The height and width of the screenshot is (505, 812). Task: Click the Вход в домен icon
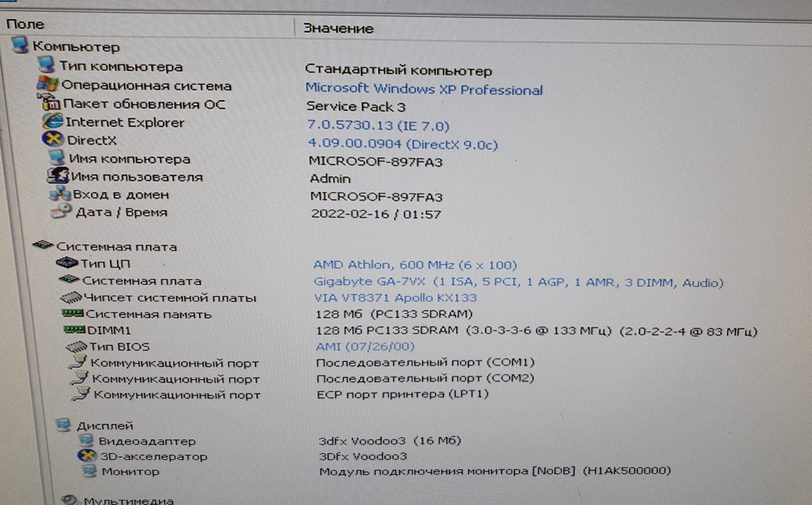60,193
